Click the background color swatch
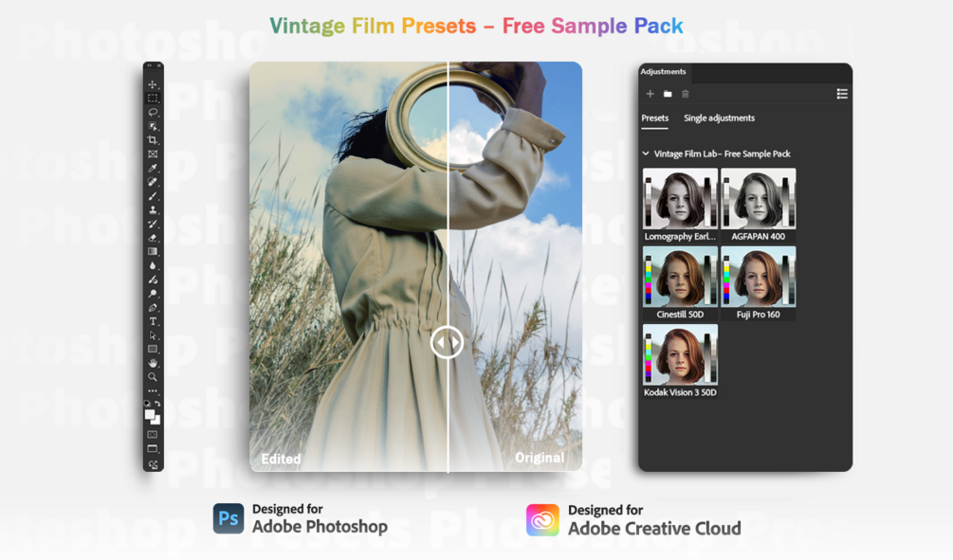The image size is (953, 560). (156, 421)
